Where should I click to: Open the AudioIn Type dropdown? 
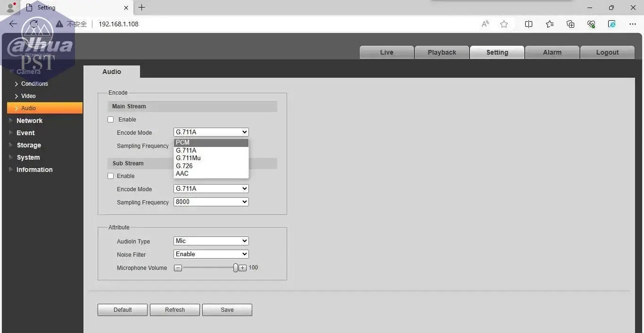point(211,241)
